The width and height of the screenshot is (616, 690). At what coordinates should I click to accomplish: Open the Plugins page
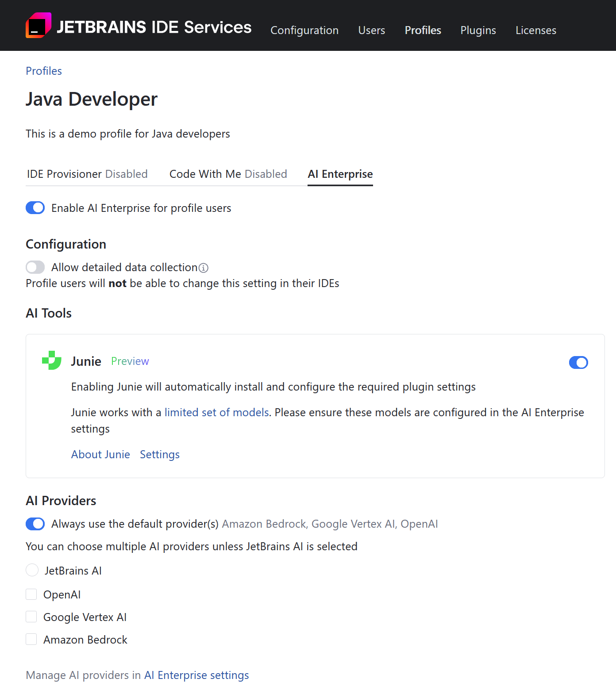[x=478, y=30]
